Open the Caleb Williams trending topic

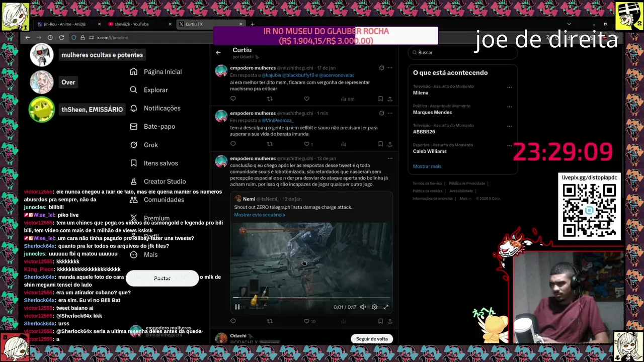coord(462,148)
